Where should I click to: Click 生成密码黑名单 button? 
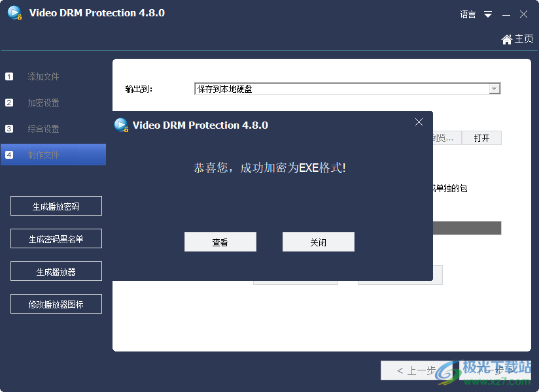(x=56, y=238)
